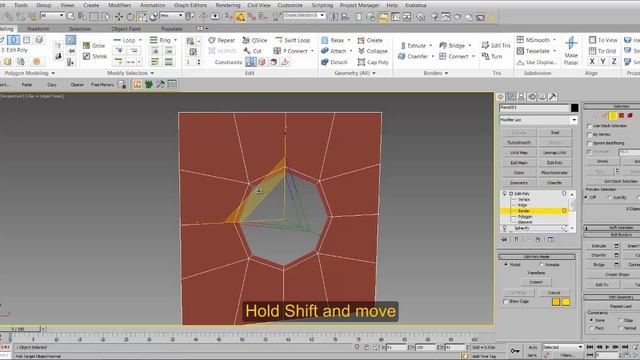Align to X axis button
This screenshot has width=640, height=360.
coord(592,62)
